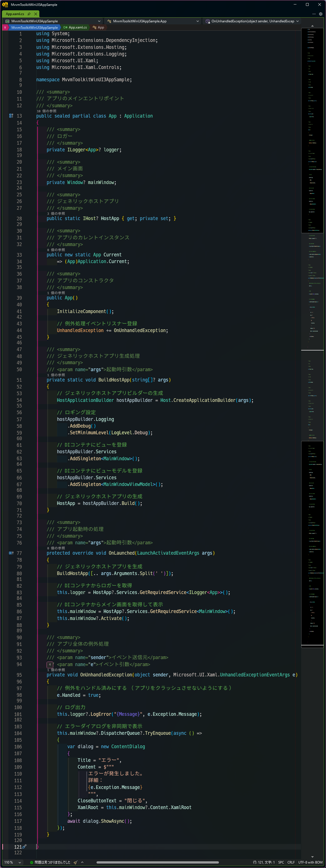Select breadcrumb App.xaml.cs
326x868 pixels.
click(75, 28)
